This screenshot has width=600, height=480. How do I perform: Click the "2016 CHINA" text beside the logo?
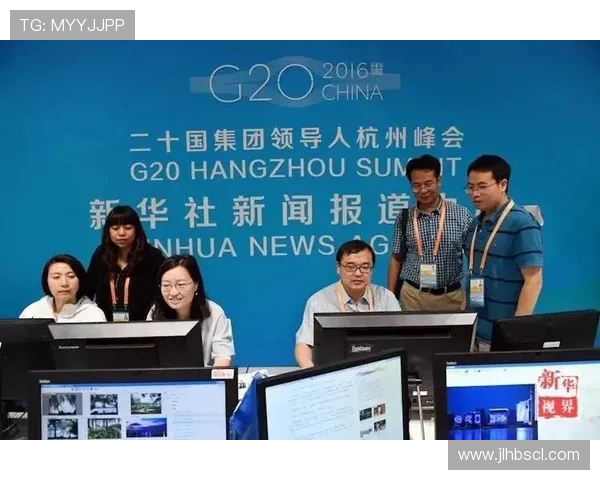[351, 82]
